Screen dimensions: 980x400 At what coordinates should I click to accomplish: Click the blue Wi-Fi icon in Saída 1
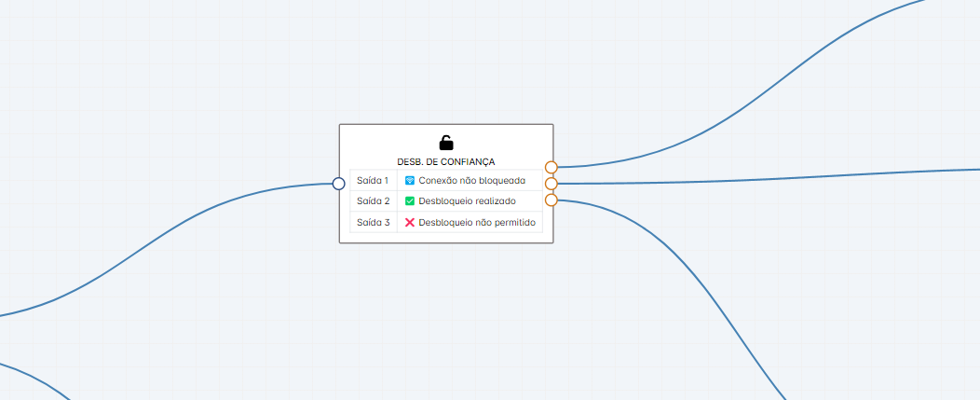[410, 181]
